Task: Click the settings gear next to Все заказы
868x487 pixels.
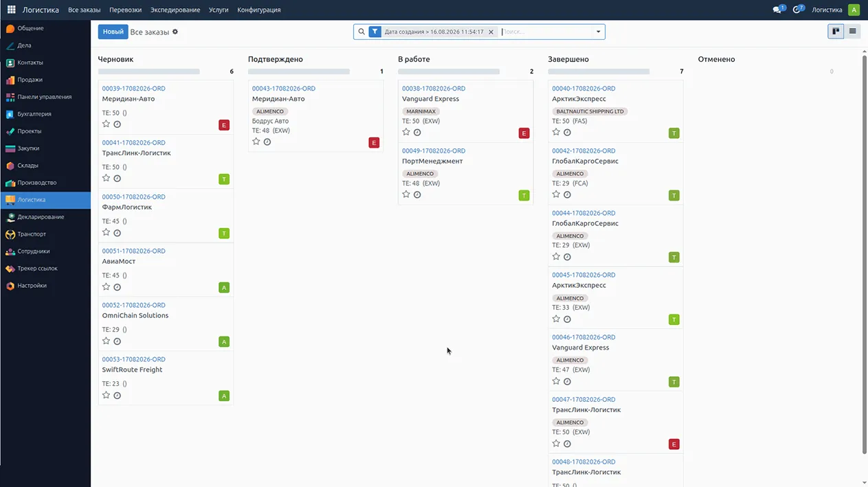Action: (x=175, y=32)
